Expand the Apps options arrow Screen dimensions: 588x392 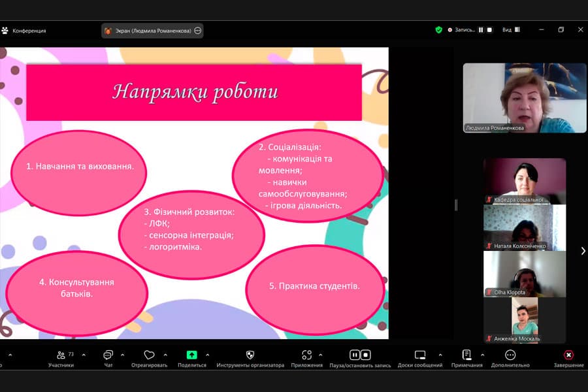tap(321, 355)
